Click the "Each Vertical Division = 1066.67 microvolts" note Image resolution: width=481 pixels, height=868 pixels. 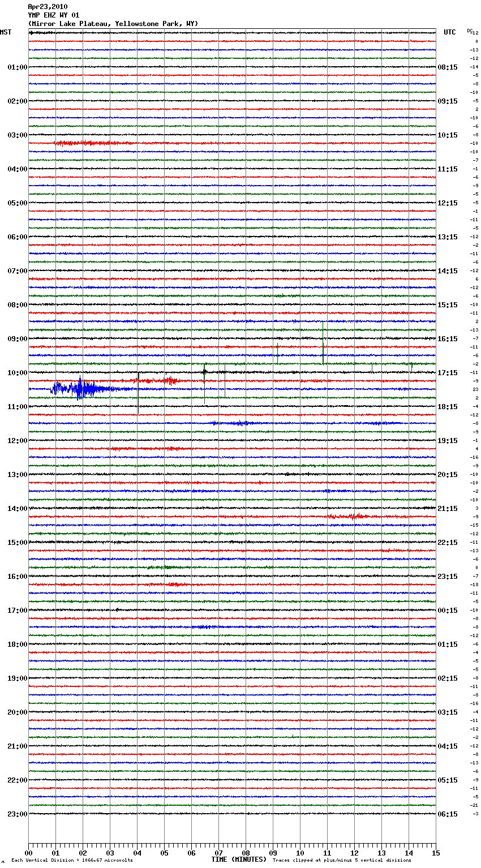(x=72, y=860)
